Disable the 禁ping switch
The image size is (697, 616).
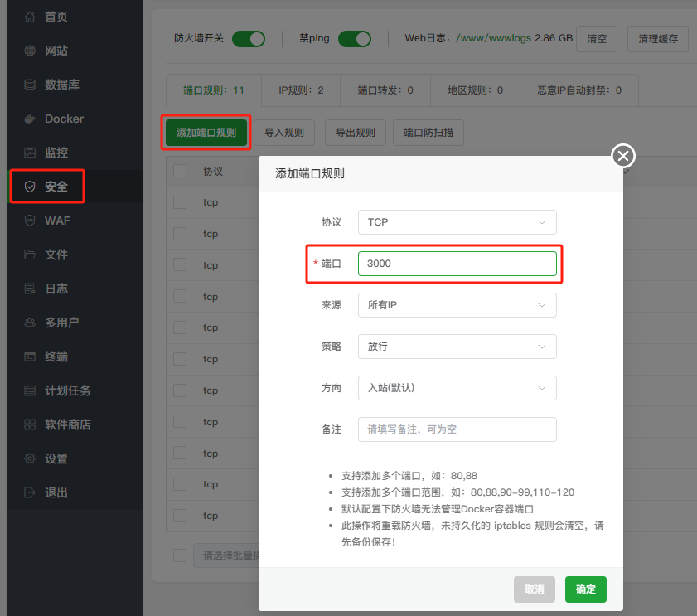(354, 39)
